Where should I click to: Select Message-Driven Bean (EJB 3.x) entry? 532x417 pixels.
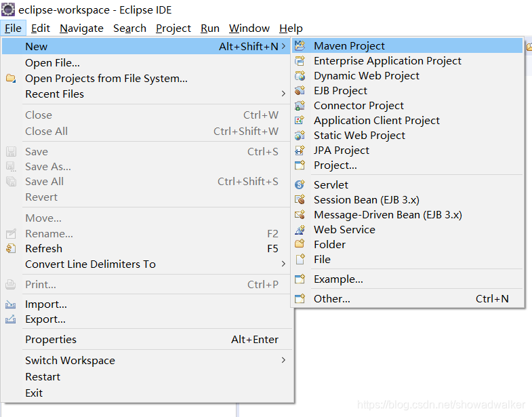click(x=407, y=215)
